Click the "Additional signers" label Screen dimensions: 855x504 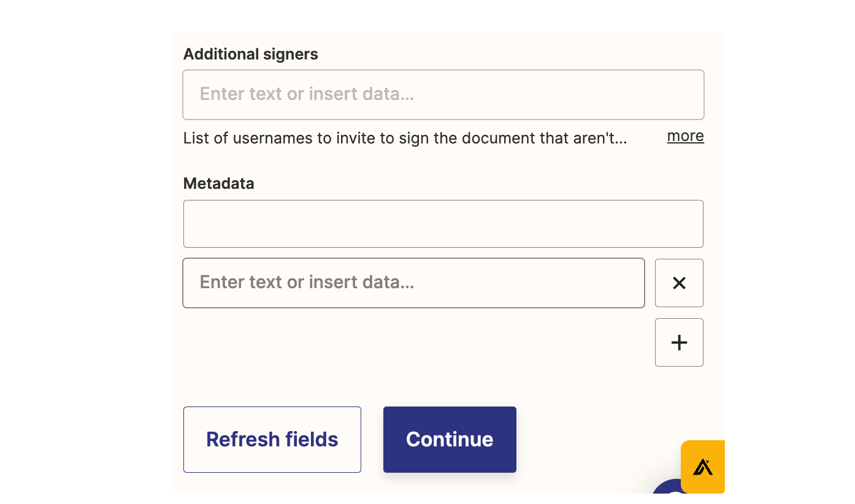pos(250,54)
